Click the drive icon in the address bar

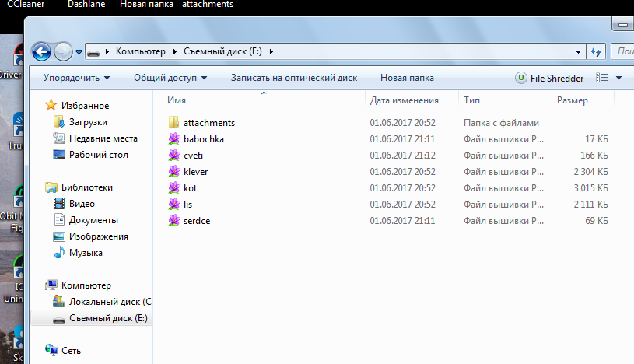point(93,53)
